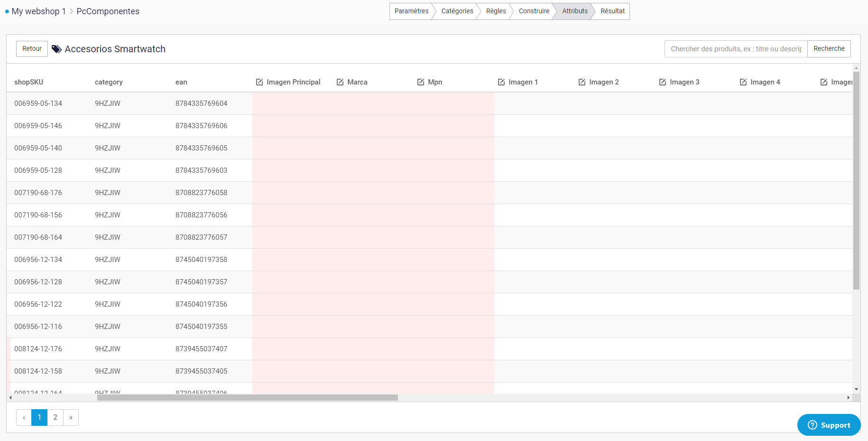Click SKU 007190-68-164

pyautogui.click(x=38, y=237)
